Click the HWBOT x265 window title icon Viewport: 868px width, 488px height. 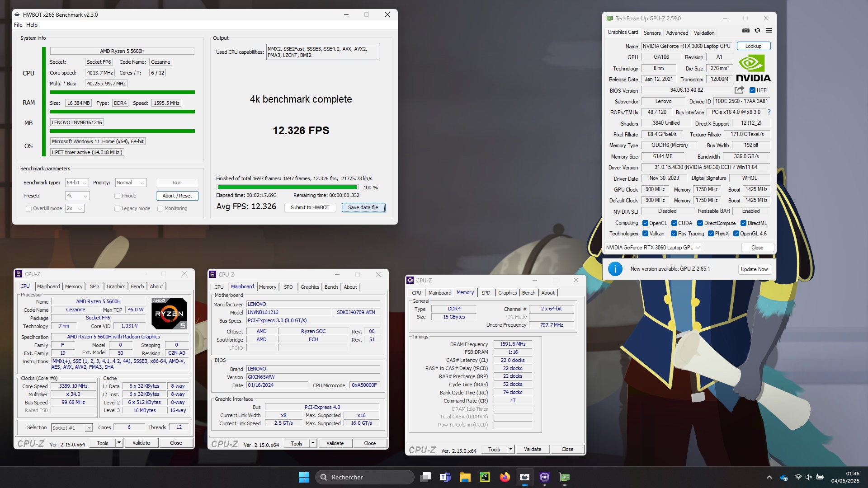coord(17,14)
